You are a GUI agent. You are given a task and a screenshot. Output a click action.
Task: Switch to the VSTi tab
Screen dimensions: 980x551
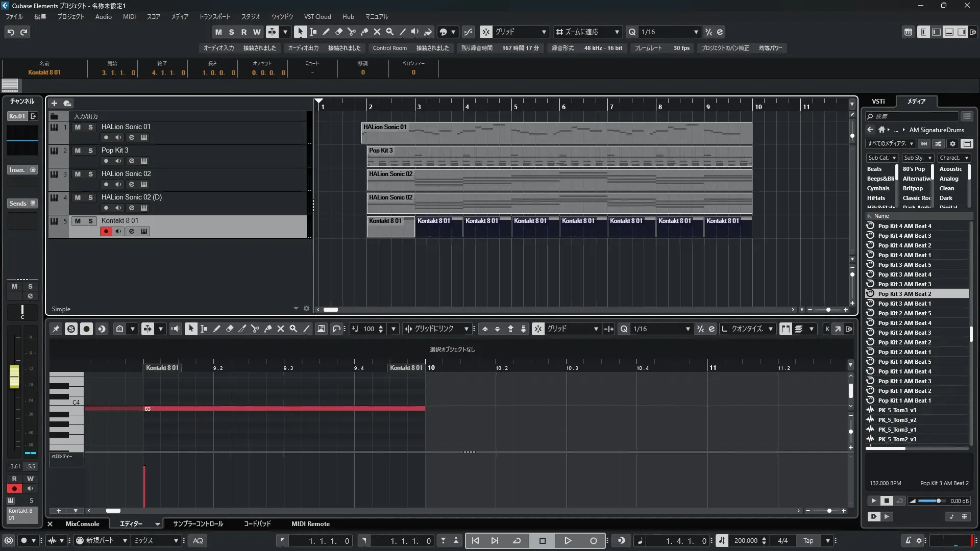[x=878, y=101]
